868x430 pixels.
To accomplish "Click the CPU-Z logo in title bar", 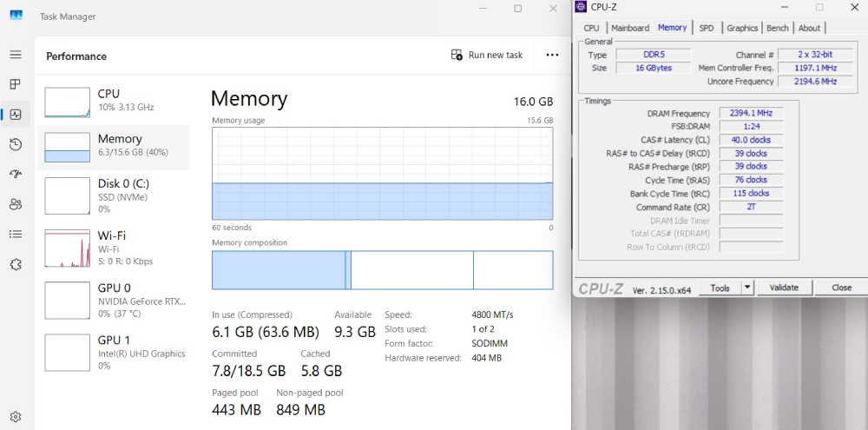I will (581, 7).
